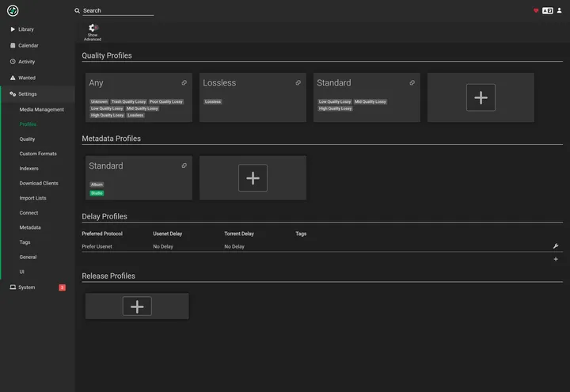Open Metadata settings
This screenshot has height=392, width=570.
click(30, 227)
